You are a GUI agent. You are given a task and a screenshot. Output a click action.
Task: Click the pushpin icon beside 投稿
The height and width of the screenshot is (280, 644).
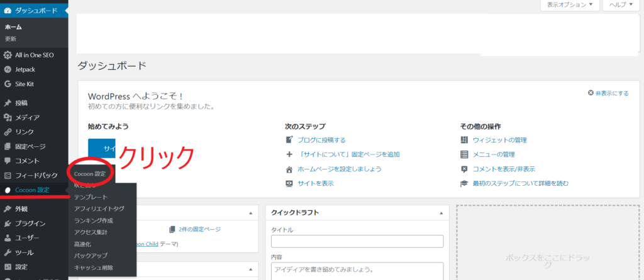coord(7,103)
